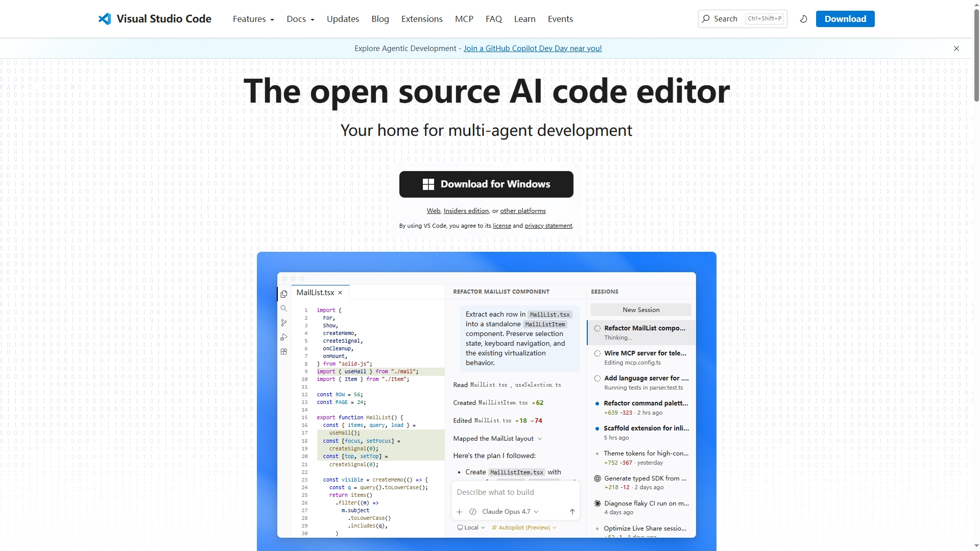Click the Search icon in editor sidebar
The image size is (980, 551).
point(284,308)
